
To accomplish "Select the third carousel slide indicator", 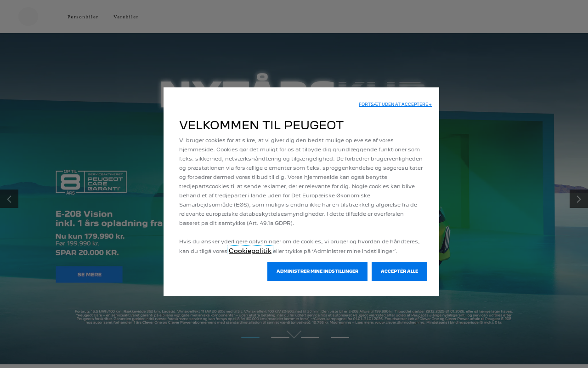I will coord(310,337).
